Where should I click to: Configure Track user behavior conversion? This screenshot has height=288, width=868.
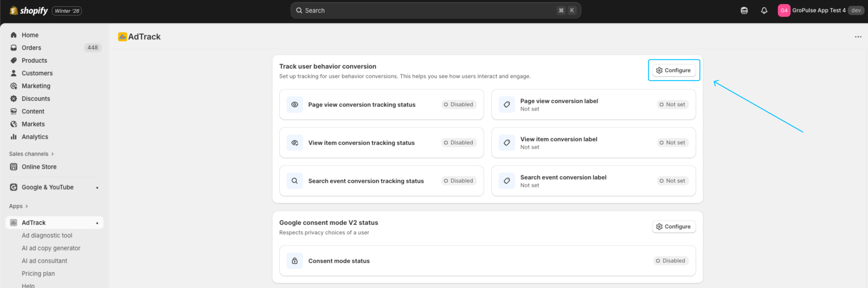674,70
